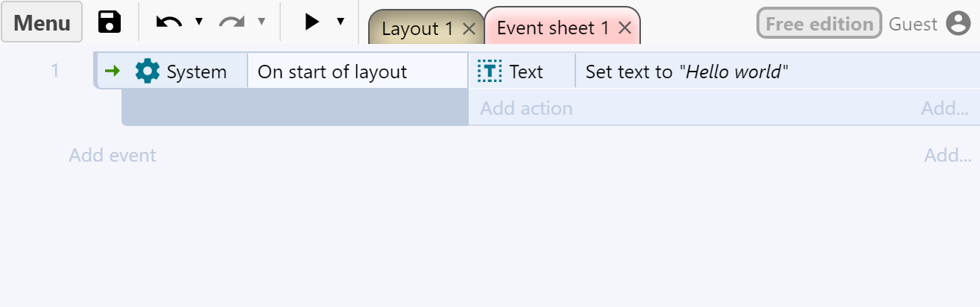Click the Save project floppy disk icon

pos(110,22)
